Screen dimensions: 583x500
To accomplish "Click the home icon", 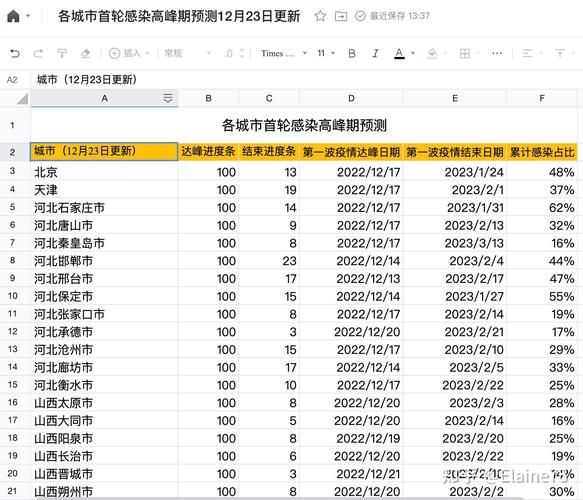I will coord(13,16).
